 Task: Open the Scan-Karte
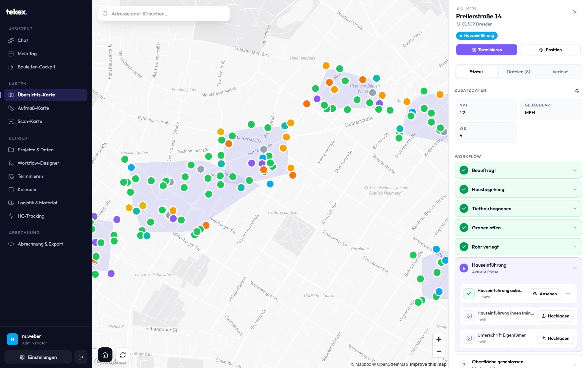tap(46, 121)
